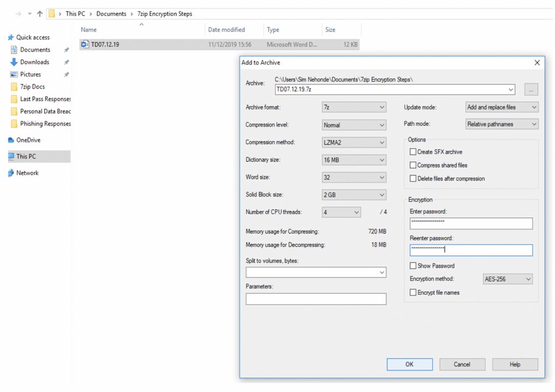This screenshot has width=555, height=392.
Task: Click the Reenter password input field
Action: click(x=471, y=250)
